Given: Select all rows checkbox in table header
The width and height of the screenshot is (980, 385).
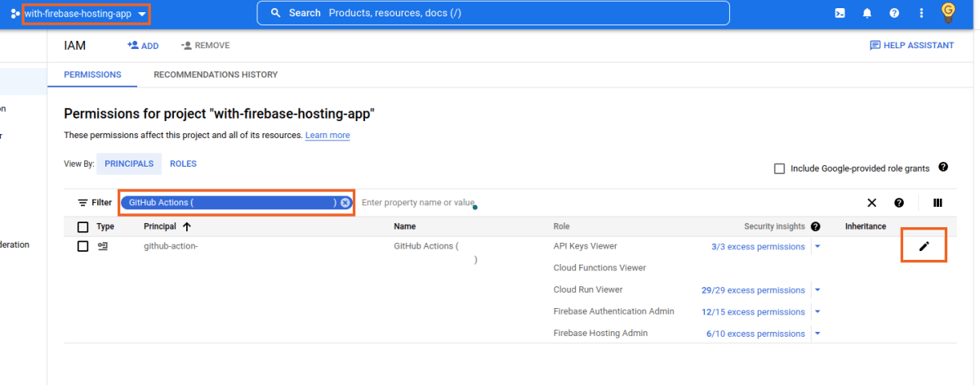Looking at the screenshot, I should 82,227.
